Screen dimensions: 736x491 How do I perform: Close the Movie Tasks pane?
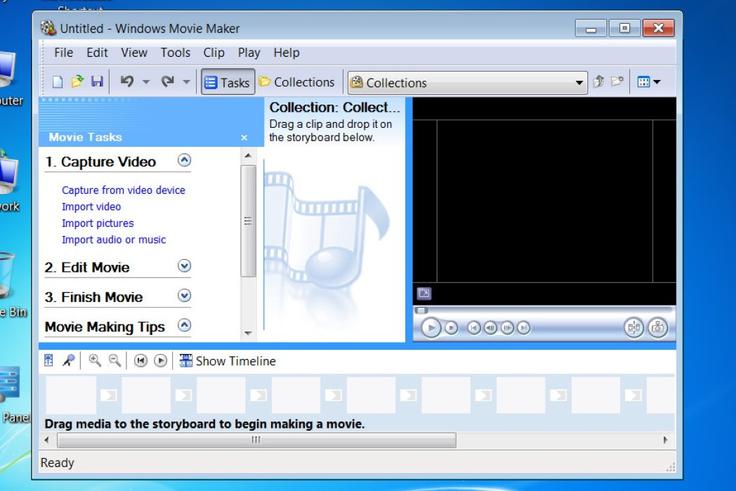(244, 138)
